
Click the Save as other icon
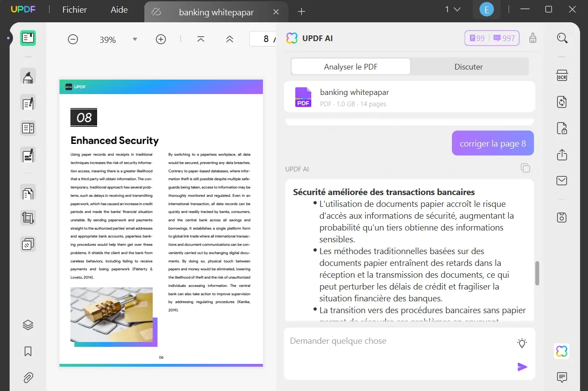coord(562,217)
